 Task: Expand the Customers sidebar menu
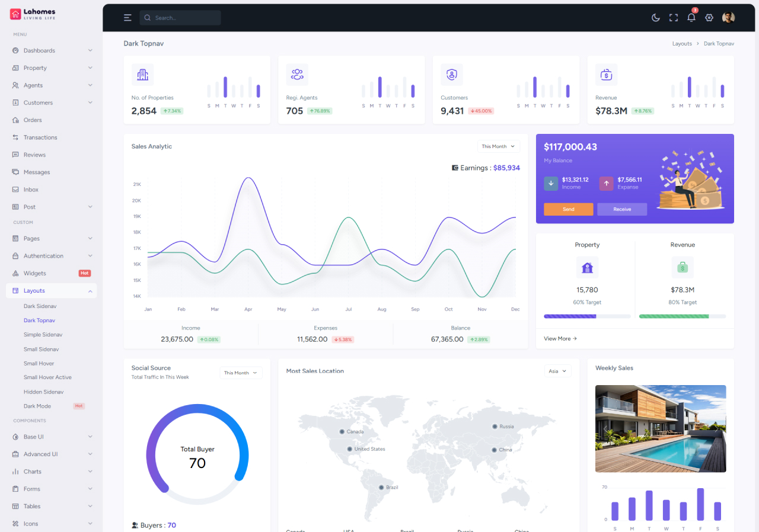51,102
